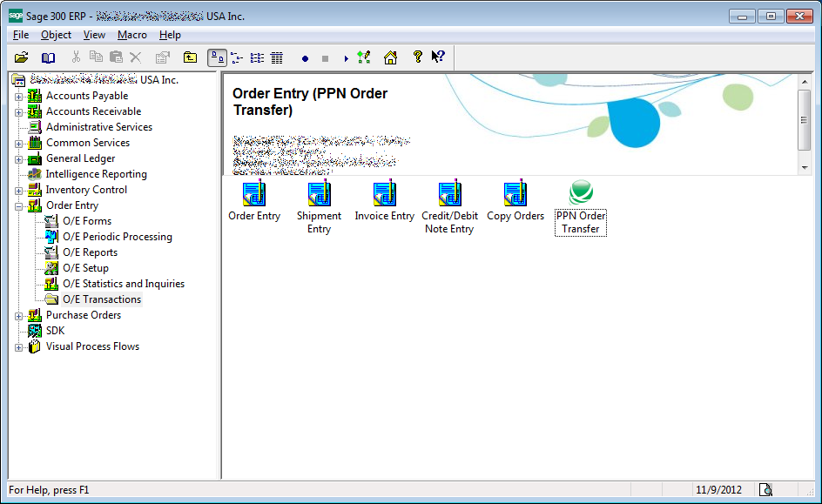The image size is (822, 504).
Task: Start recording a macro
Action: [x=305, y=58]
